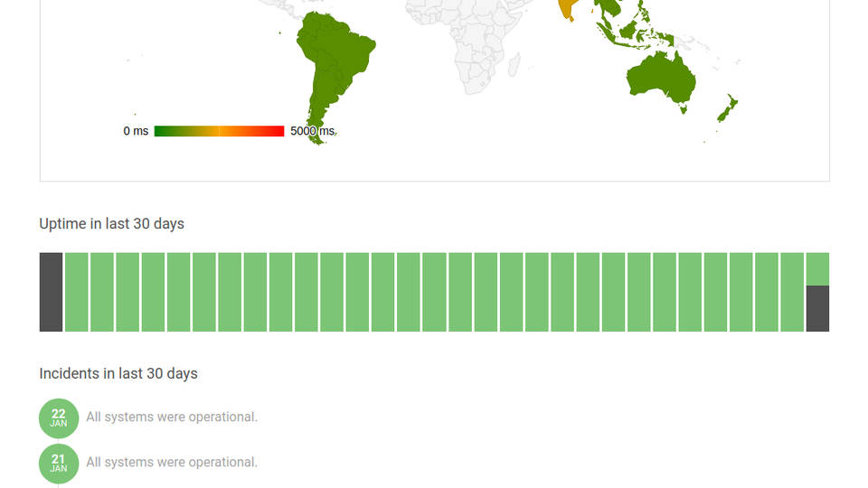868x488 pixels.
Task: Click New Zealand on the map
Action: pos(729,108)
